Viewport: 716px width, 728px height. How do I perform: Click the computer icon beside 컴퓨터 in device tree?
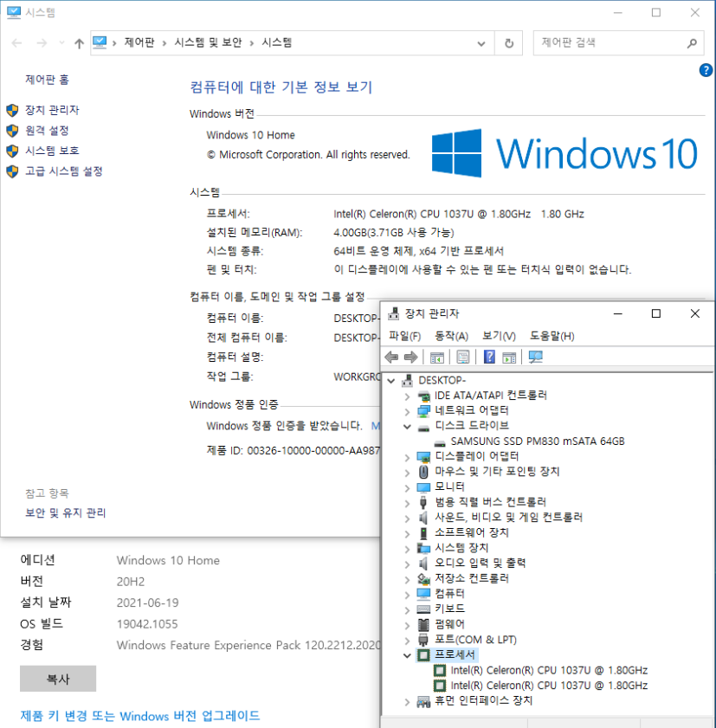423,594
